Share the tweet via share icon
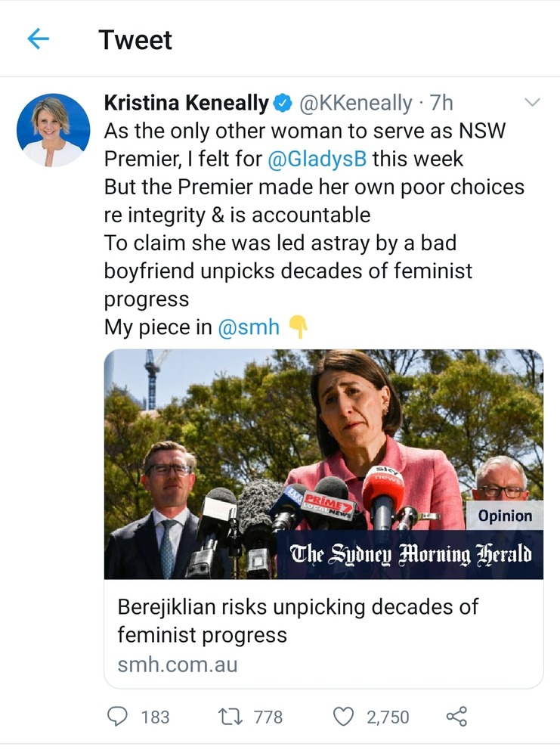Viewport: 560px width, 756px height. point(456,716)
